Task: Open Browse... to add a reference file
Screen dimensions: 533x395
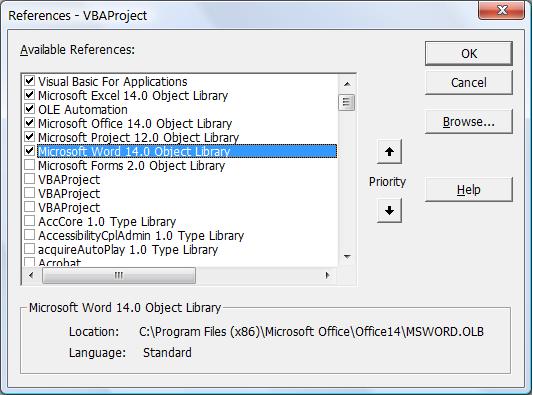Action: pos(469,121)
